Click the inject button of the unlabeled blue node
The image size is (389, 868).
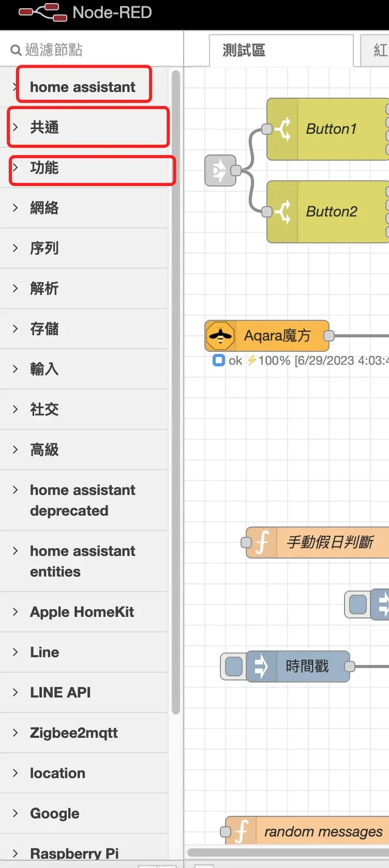point(358,604)
